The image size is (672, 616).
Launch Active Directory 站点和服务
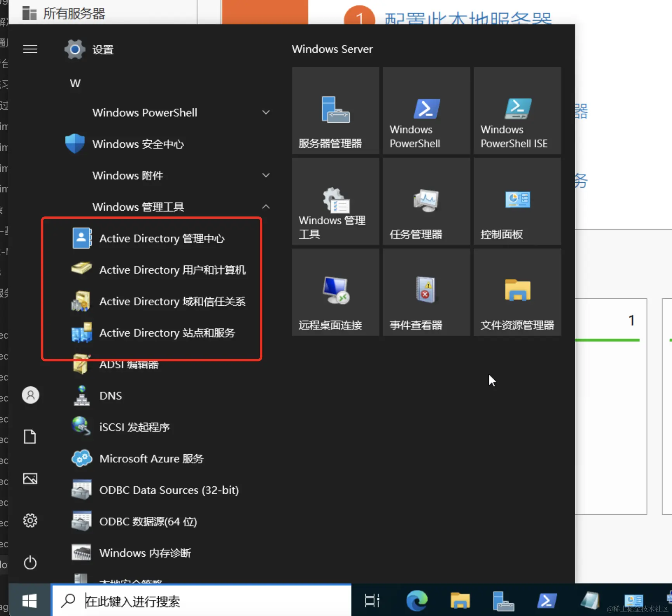coord(153,332)
